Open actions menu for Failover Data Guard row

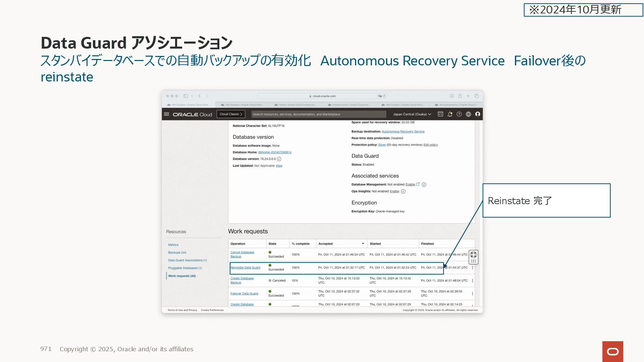tap(473, 294)
